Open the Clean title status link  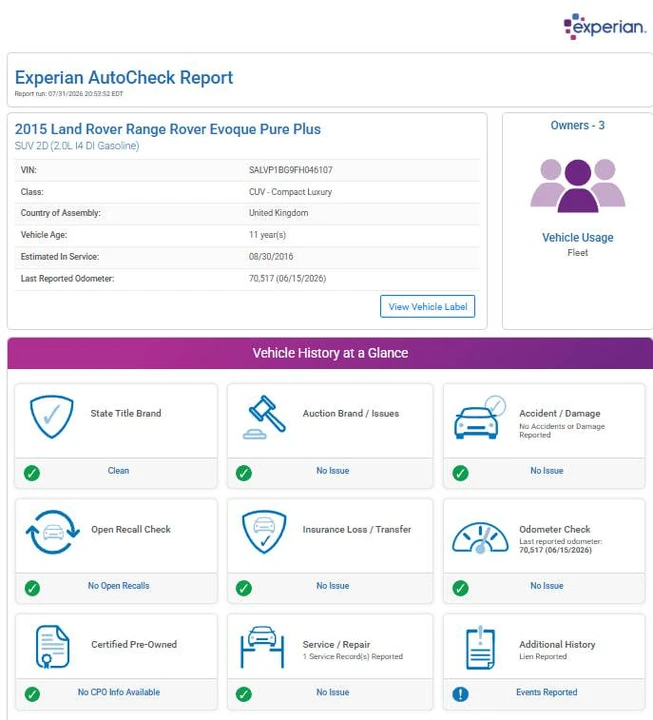[118, 471]
